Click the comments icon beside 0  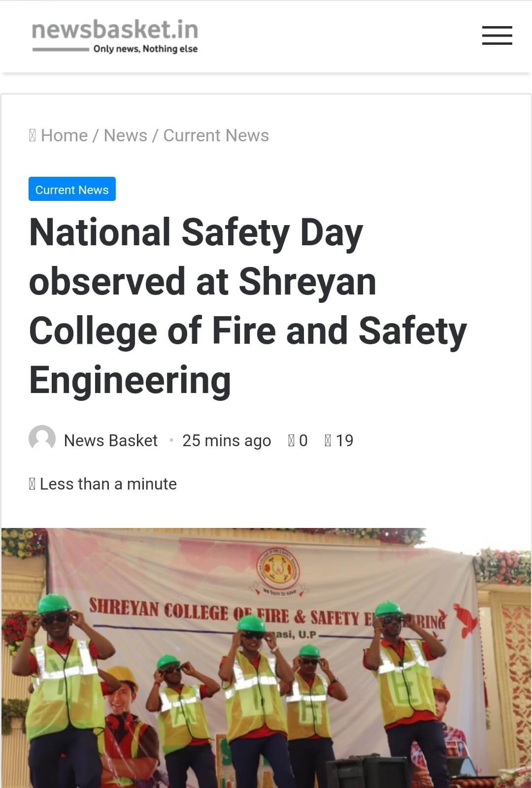coord(291,440)
